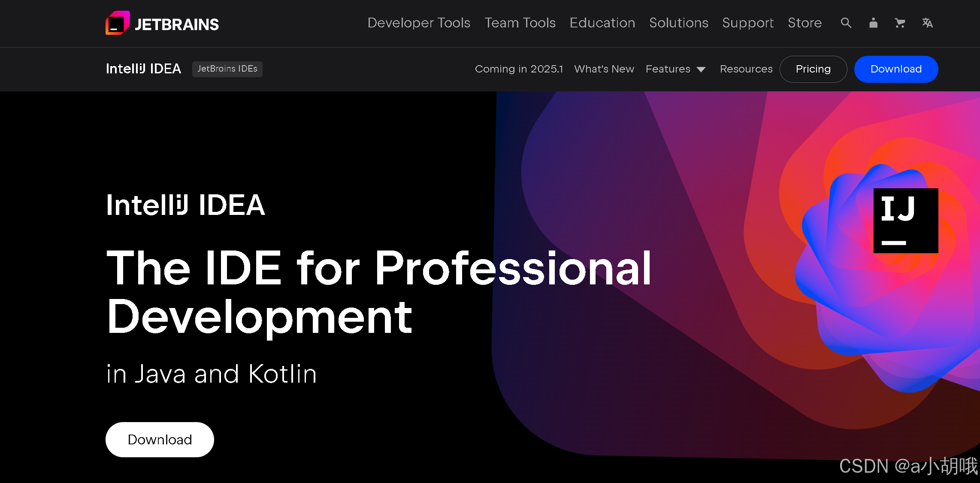Open Education menu

tap(602, 23)
